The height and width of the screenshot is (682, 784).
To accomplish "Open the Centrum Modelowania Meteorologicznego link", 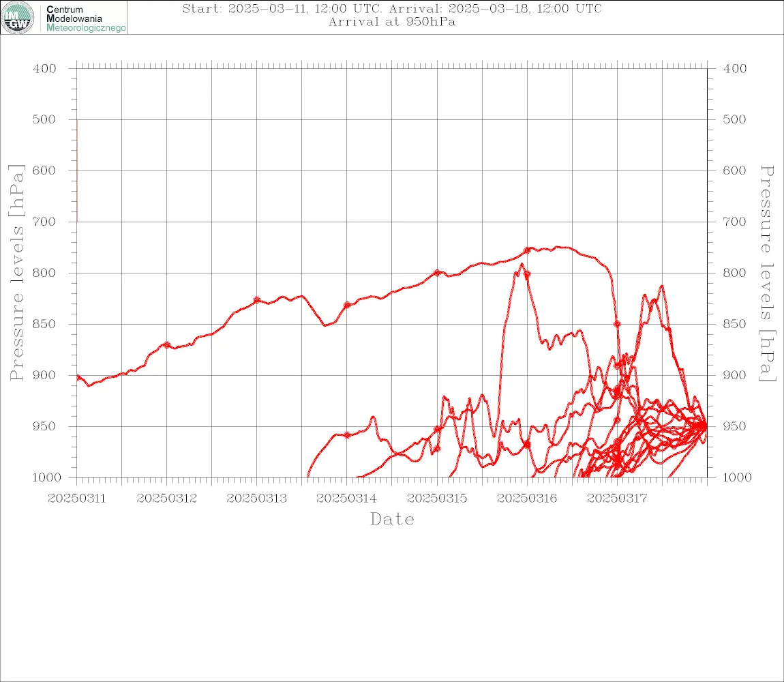I will 85,18.
